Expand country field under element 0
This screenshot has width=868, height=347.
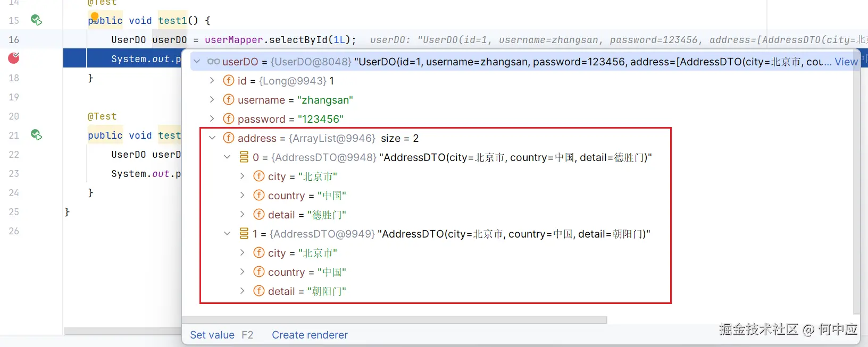click(x=242, y=196)
